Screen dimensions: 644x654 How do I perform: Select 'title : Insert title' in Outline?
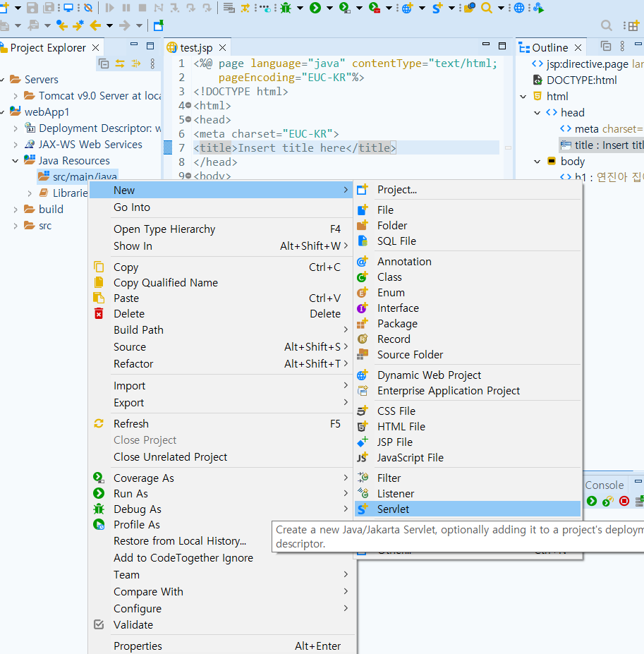click(609, 145)
